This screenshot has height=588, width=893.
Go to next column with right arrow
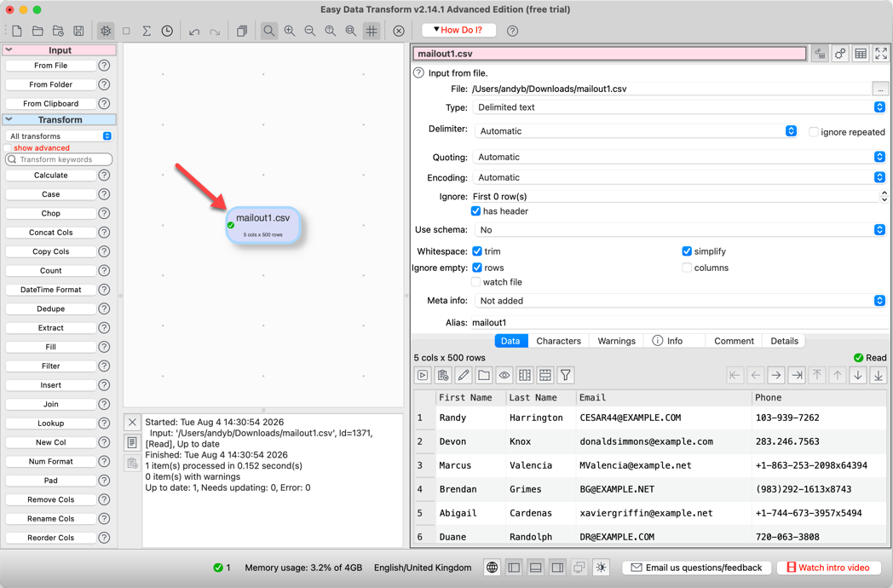point(775,375)
